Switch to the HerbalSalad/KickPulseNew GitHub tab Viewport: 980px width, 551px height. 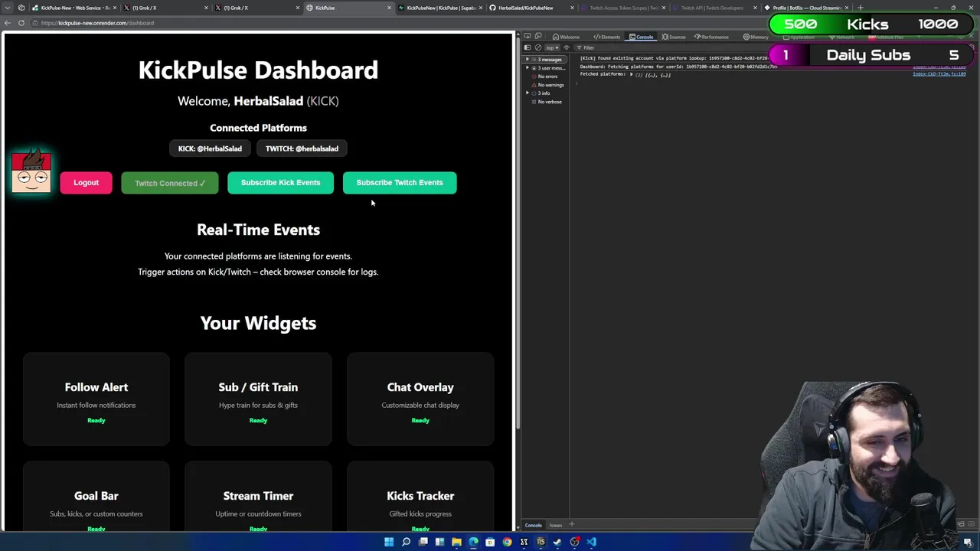[x=531, y=8]
